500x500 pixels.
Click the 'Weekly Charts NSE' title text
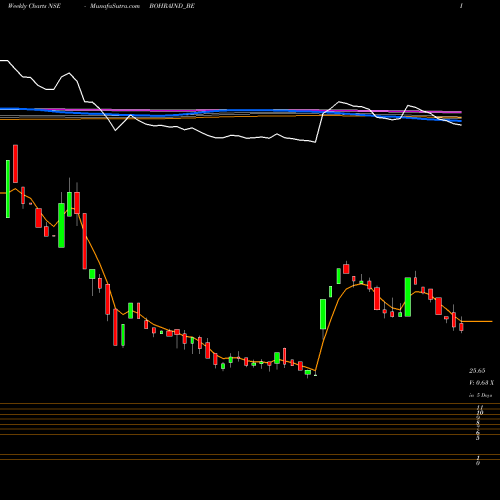pyautogui.click(x=34, y=6)
